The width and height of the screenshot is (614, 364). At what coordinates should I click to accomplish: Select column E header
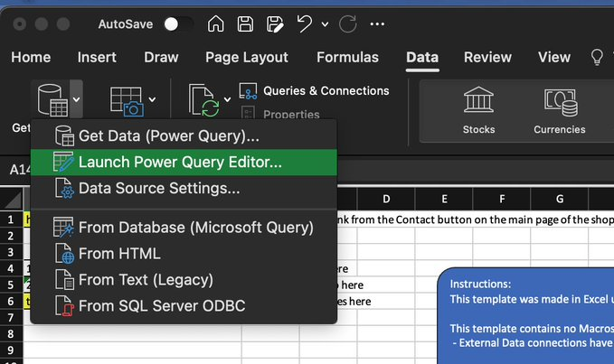click(444, 199)
